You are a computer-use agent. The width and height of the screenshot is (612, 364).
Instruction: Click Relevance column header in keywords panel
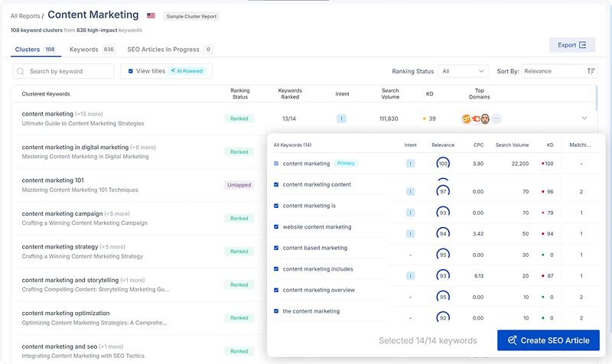click(x=443, y=145)
